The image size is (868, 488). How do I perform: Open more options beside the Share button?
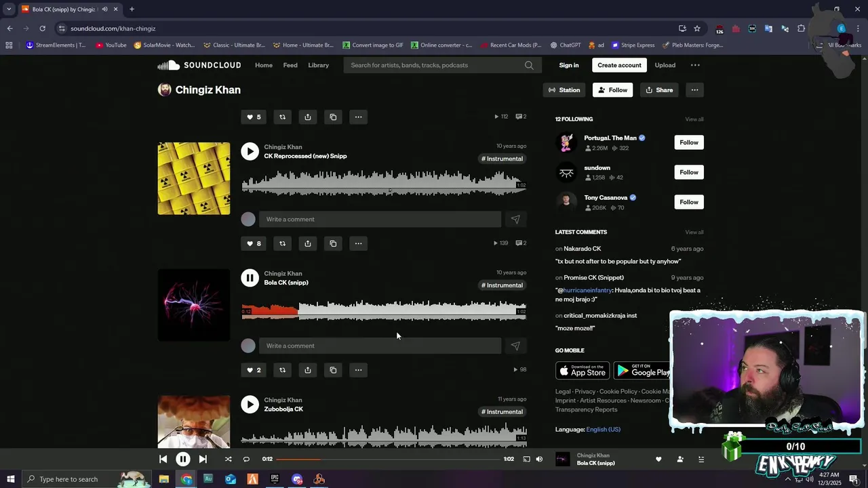694,89
